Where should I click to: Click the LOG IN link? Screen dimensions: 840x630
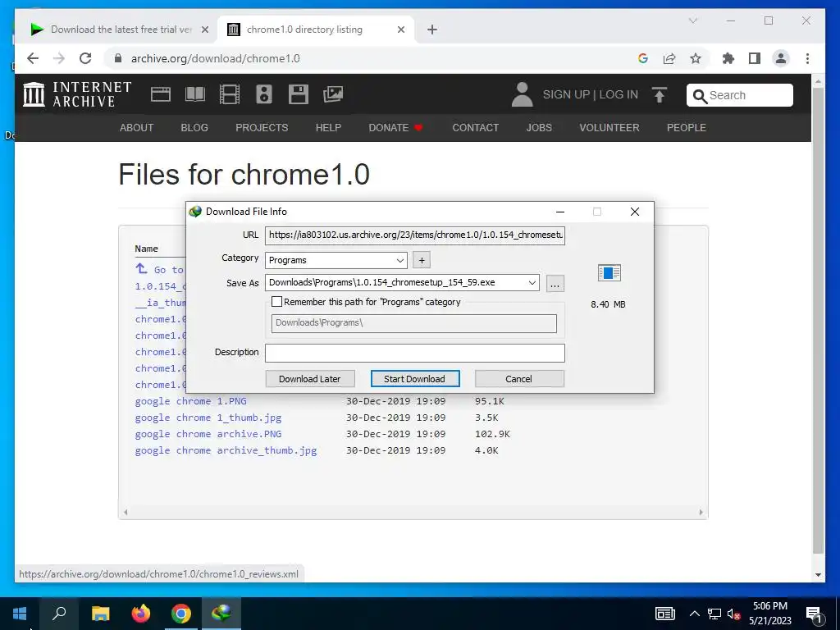point(619,95)
